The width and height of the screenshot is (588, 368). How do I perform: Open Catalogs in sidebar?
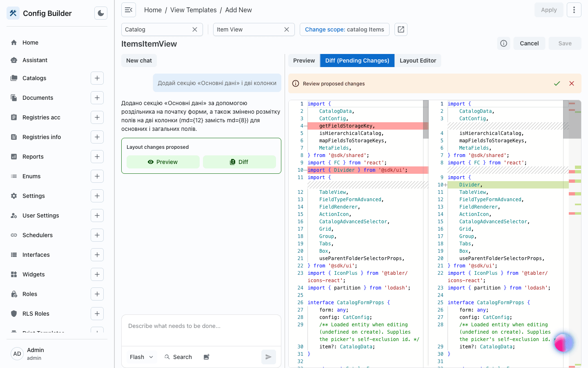[34, 78]
